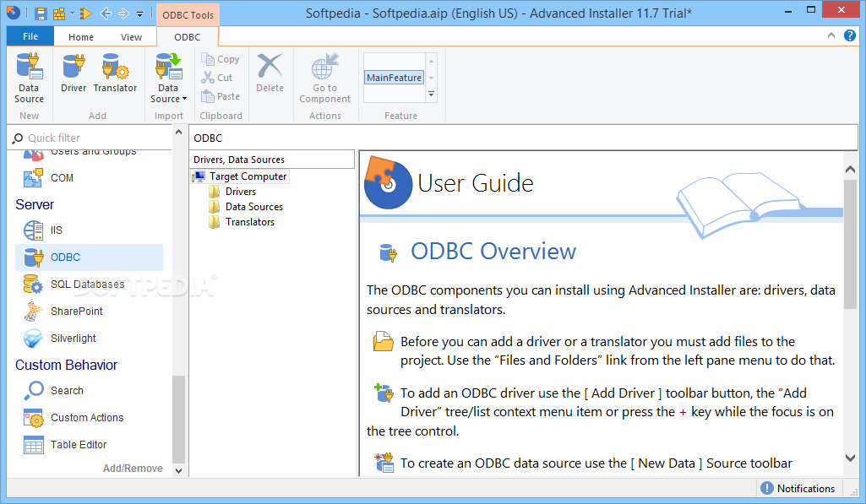Collapse the ribbon with the chevron
The image size is (866, 504).
(831, 35)
